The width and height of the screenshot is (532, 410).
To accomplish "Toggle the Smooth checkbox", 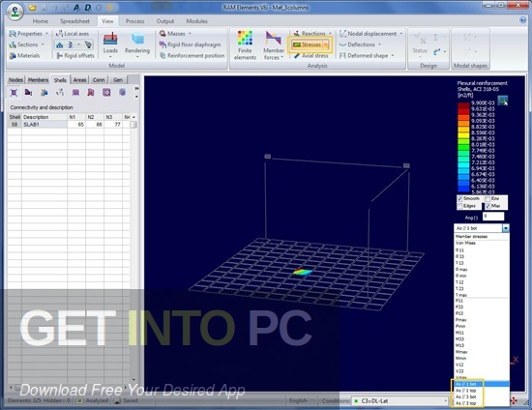I will point(460,198).
